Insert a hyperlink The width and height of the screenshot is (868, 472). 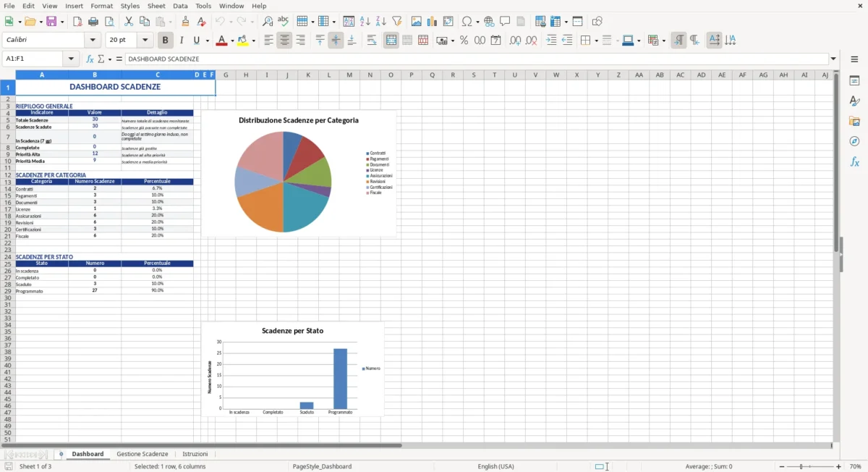(x=490, y=22)
